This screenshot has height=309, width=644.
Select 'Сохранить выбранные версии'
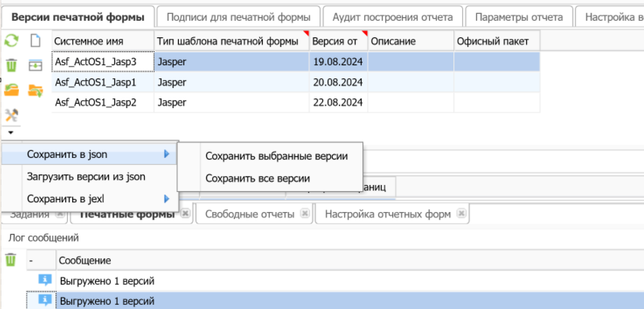point(276,156)
